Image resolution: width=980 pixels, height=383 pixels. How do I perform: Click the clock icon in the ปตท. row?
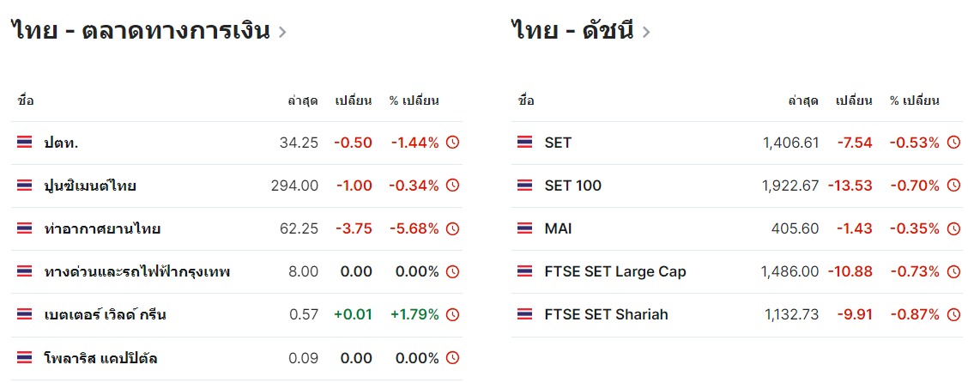(x=452, y=143)
